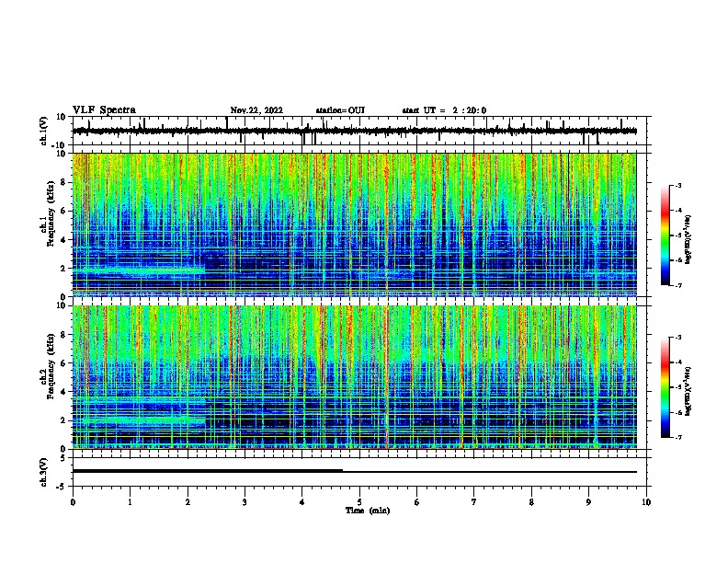
Task: Click the "2" tick on the Time axis
Action: tap(188, 502)
